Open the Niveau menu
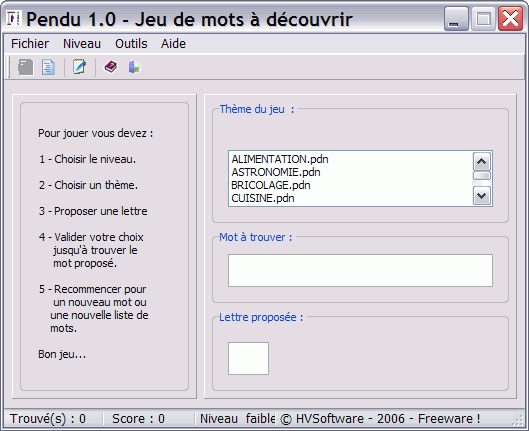529x431 pixels. coord(82,44)
